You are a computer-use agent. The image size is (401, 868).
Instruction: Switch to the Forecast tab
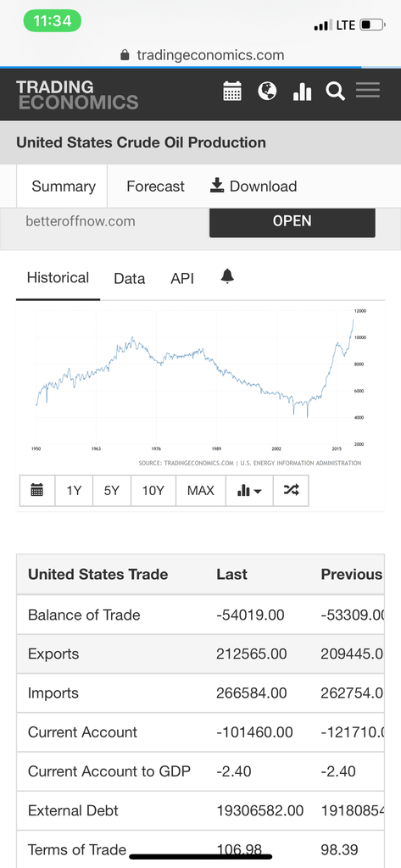click(x=155, y=186)
